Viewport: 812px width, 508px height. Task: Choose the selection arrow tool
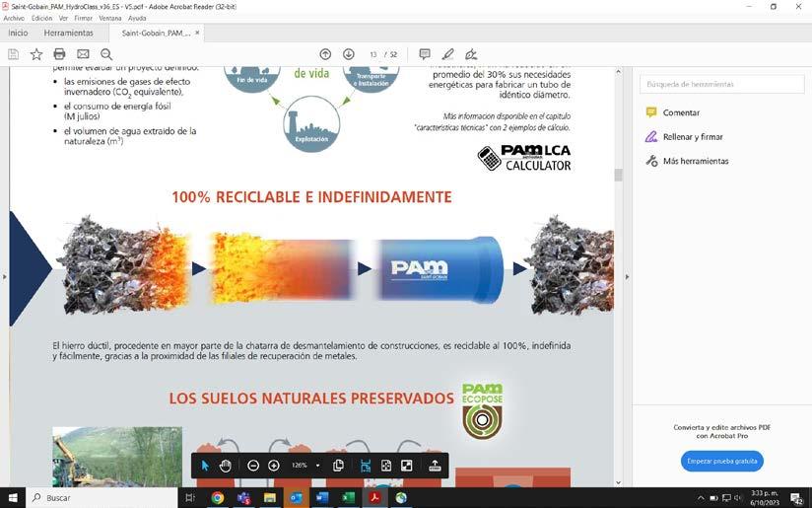pyautogui.click(x=205, y=466)
